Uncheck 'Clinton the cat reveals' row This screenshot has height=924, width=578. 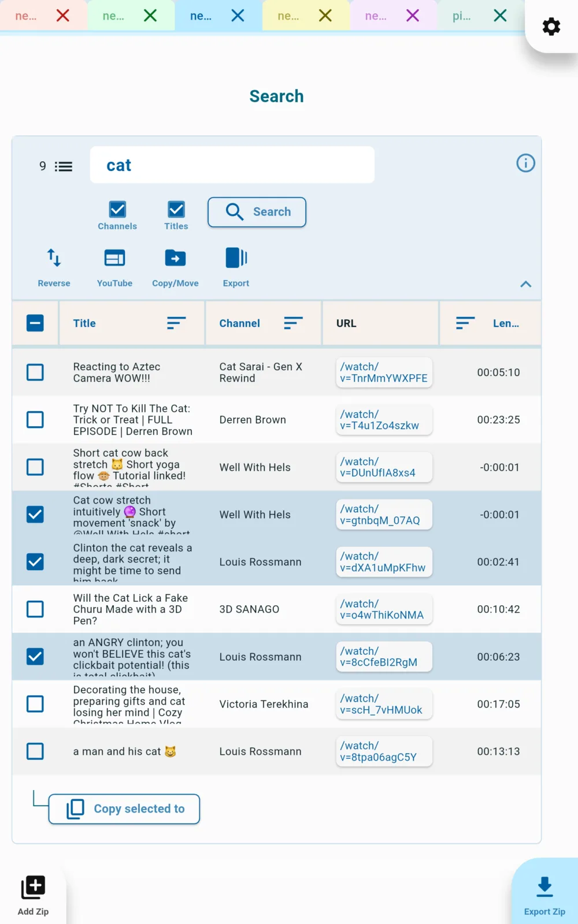pos(35,562)
